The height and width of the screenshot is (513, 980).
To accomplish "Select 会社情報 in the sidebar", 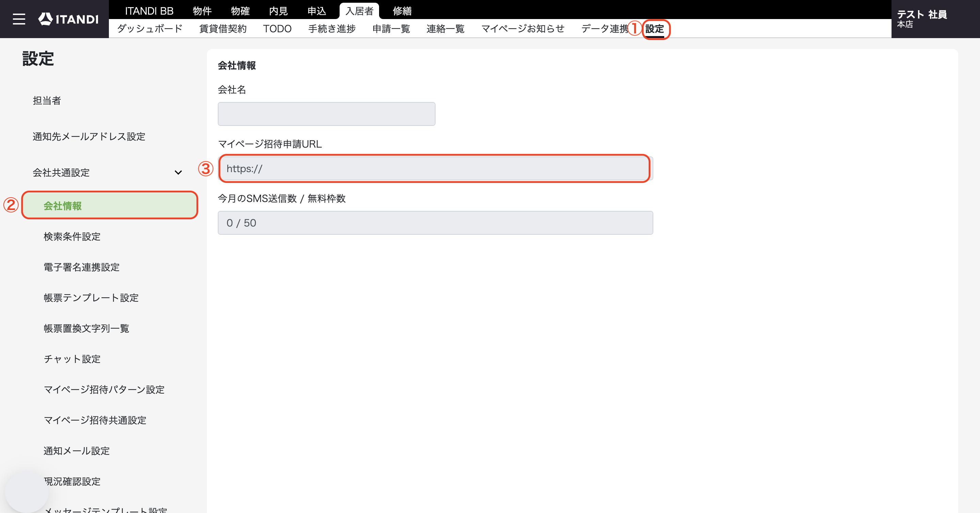I will point(110,205).
